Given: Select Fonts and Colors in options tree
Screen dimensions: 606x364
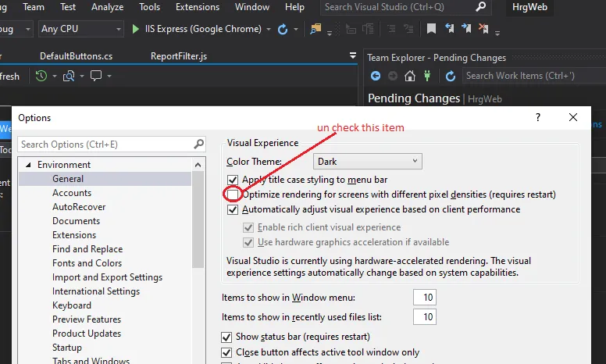Looking at the screenshot, I should 87,263.
